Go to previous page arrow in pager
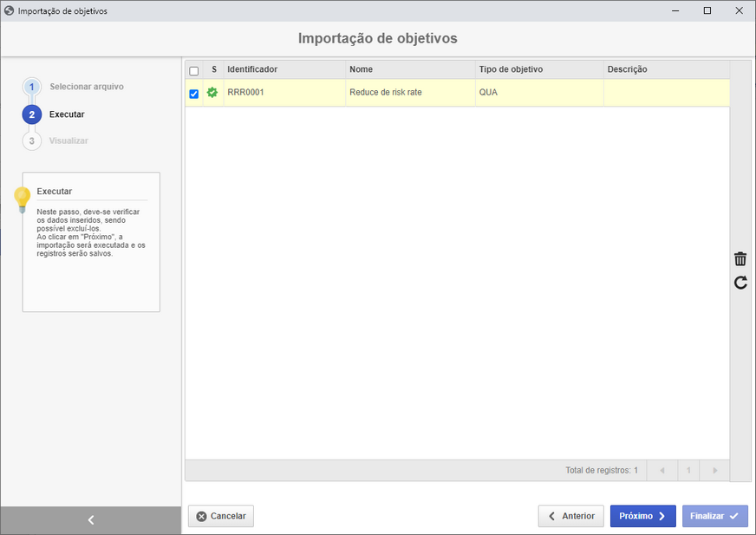 pyautogui.click(x=662, y=470)
